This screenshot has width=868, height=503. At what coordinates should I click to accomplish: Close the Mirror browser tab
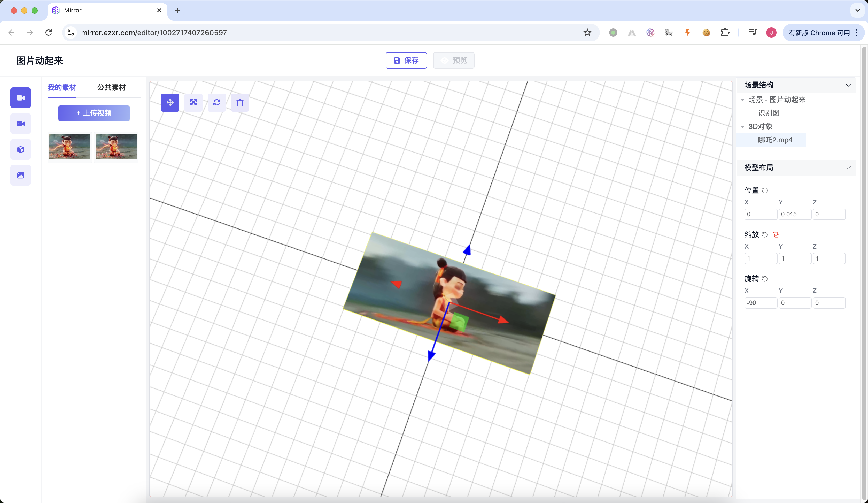click(x=159, y=10)
